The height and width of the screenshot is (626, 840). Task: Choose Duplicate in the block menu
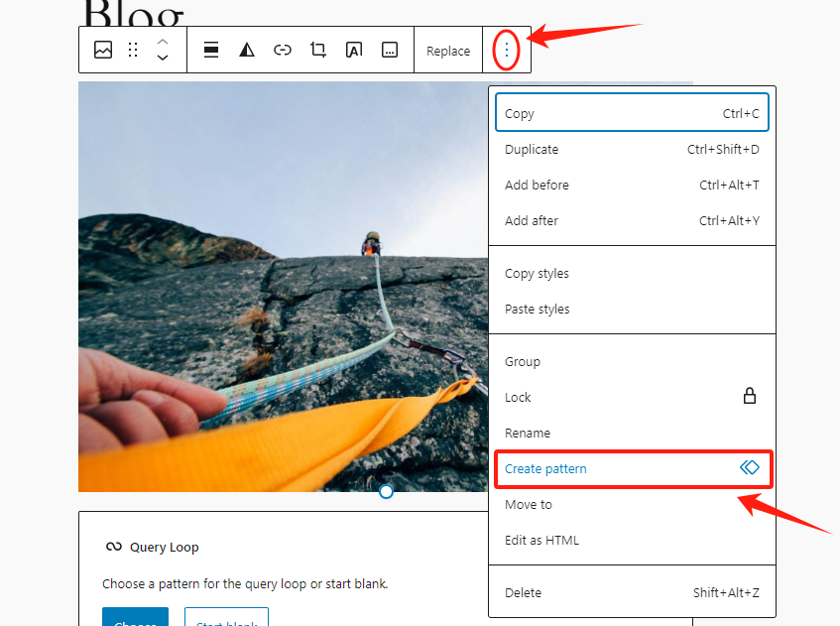pos(632,150)
